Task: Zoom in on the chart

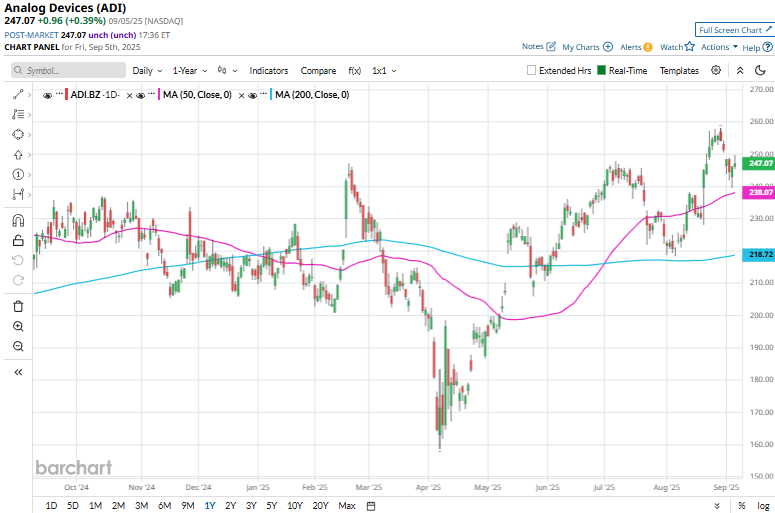Action: coord(18,326)
